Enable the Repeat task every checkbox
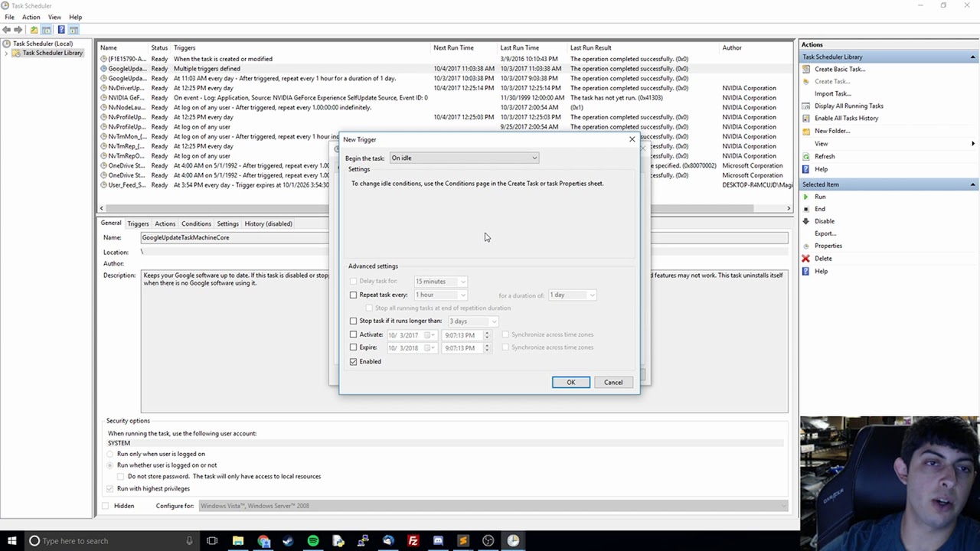The image size is (980, 551). click(x=353, y=295)
